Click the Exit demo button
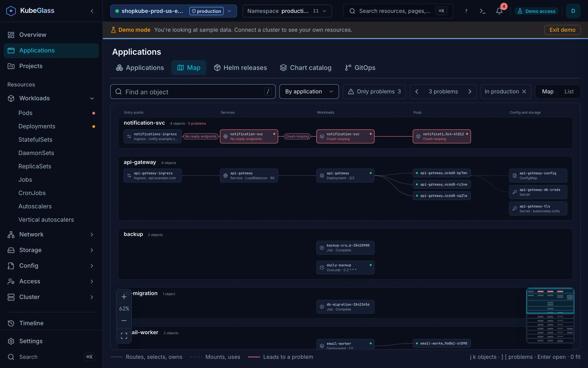This screenshot has height=368, width=588. coord(562,30)
